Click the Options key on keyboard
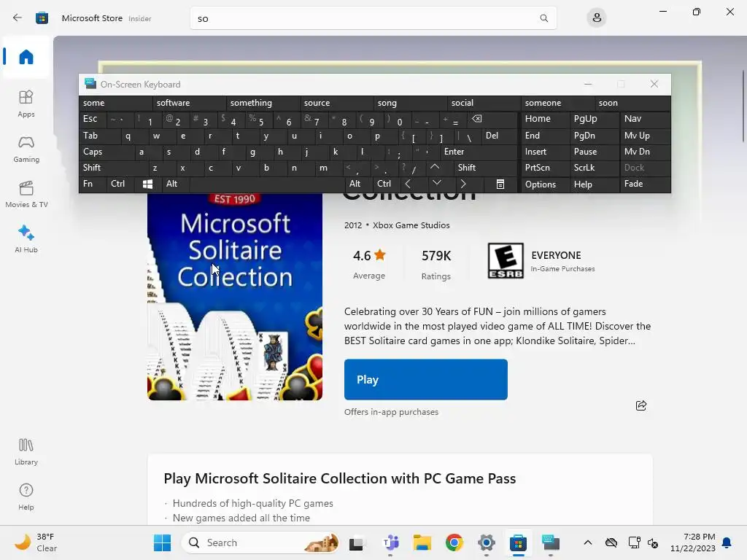Image resolution: width=747 pixels, height=560 pixels. point(546,184)
